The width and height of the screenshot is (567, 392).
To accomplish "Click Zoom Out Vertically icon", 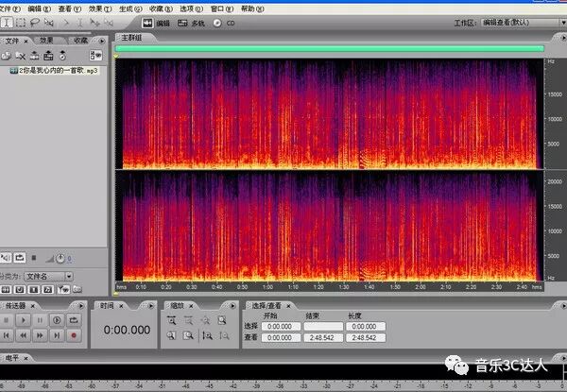I will (x=224, y=335).
